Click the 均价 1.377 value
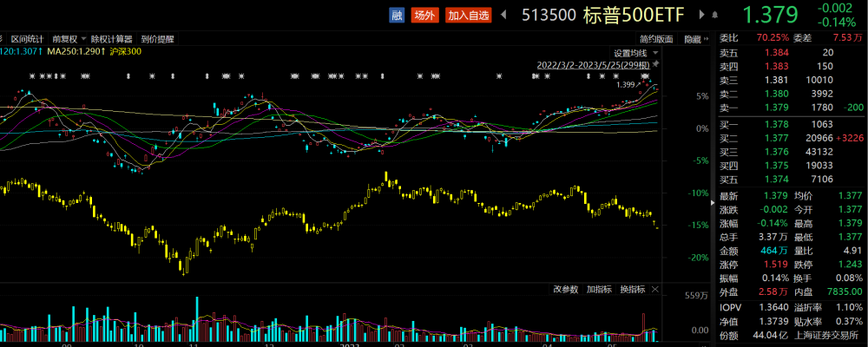Screen dimensions: 868x347 click(851, 195)
